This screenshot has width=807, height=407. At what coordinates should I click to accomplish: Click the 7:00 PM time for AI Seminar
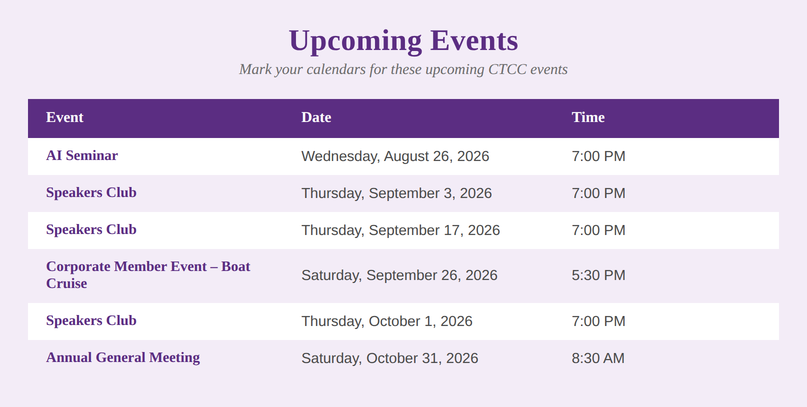click(599, 156)
